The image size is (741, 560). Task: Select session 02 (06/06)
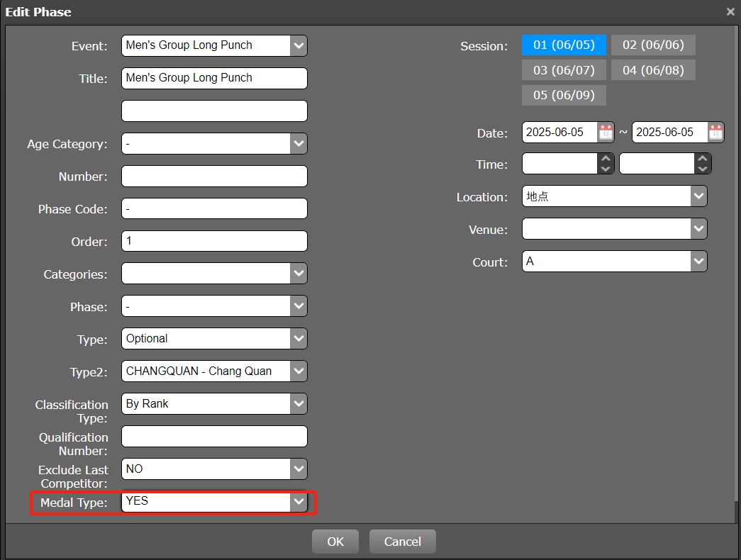point(653,45)
